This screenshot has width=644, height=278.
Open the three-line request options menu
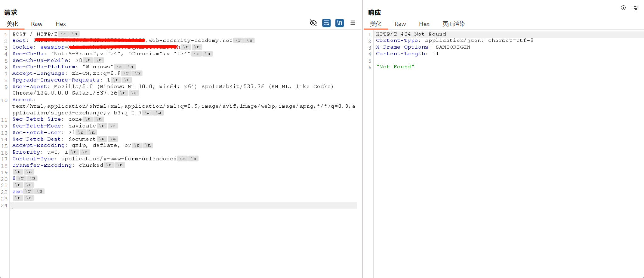(353, 23)
